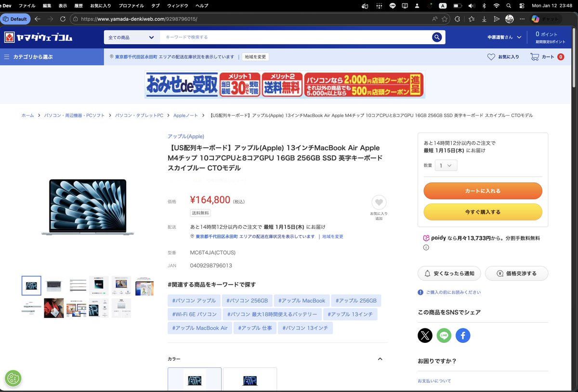Click the #アップル 仕事 tag
Image resolution: width=578 pixels, height=392 pixels.
click(x=255, y=328)
